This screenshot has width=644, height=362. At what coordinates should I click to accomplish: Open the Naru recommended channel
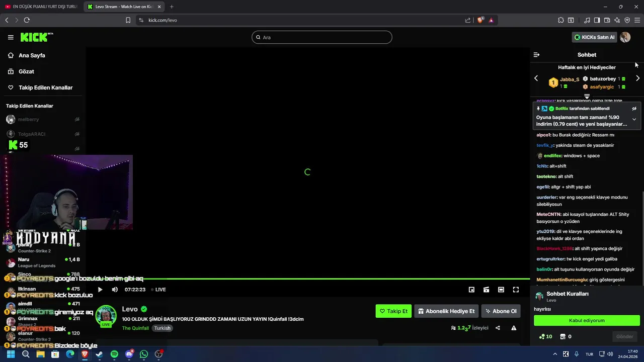pyautogui.click(x=43, y=262)
